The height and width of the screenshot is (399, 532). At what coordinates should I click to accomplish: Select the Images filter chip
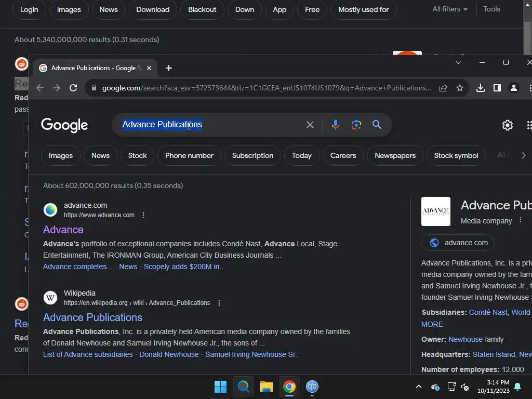(x=61, y=155)
